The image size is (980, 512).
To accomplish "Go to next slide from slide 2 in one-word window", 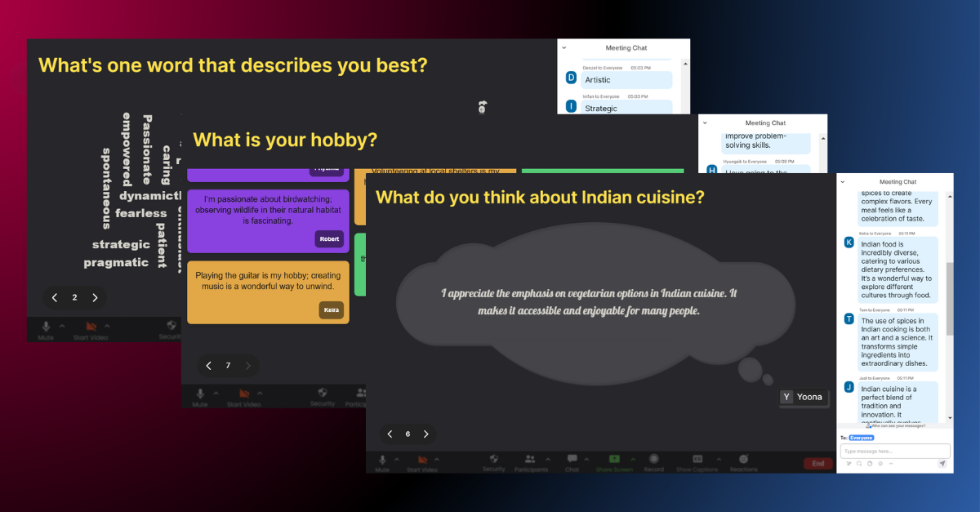I will pos(95,298).
